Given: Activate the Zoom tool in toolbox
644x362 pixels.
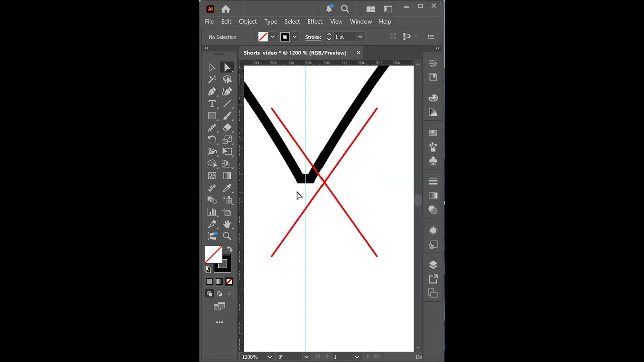Looking at the screenshot, I should point(227,236).
